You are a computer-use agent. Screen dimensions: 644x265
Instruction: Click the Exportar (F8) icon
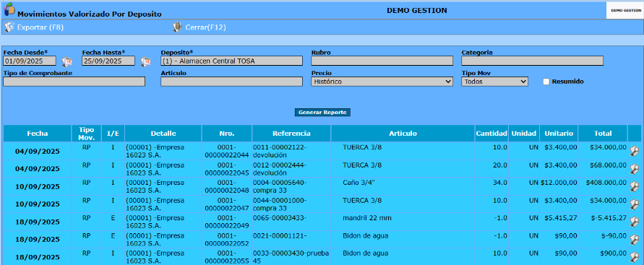click(9, 27)
